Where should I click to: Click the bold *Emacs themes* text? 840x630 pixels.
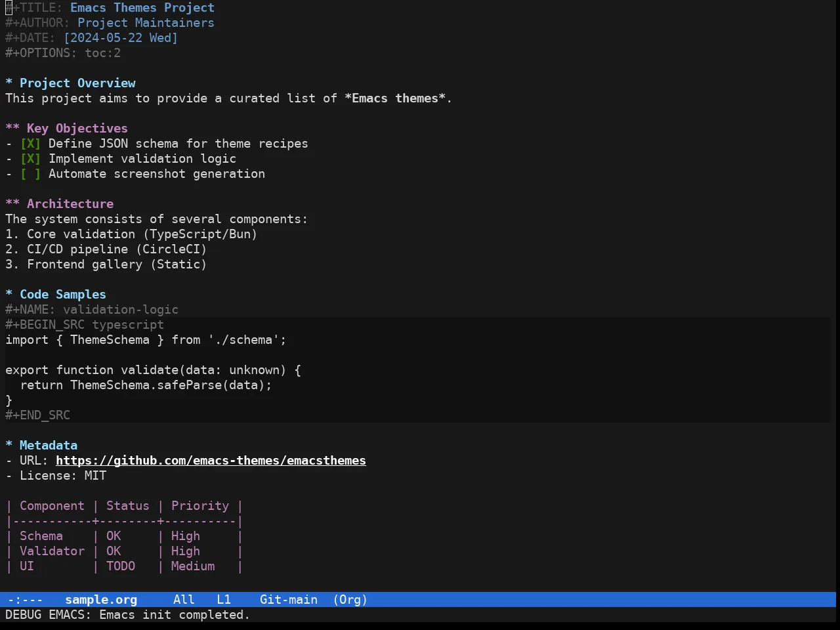click(x=395, y=98)
